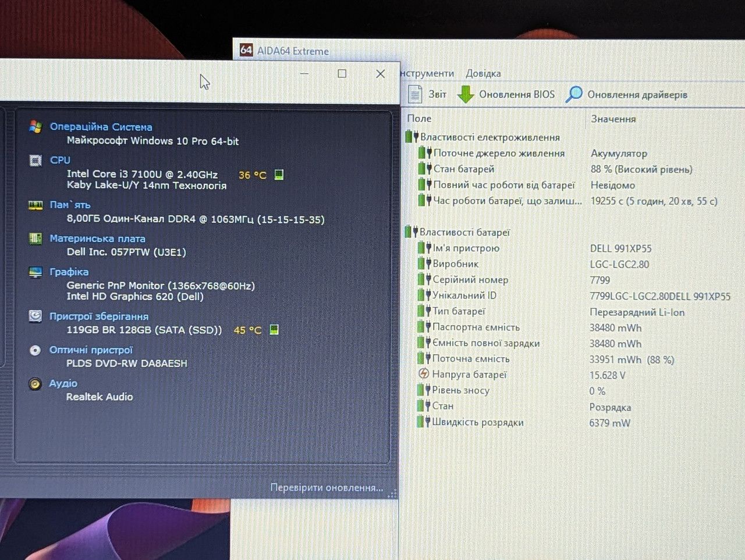Click the Поле column header
This screenshot has height=560, width=745.
[419, 118]
